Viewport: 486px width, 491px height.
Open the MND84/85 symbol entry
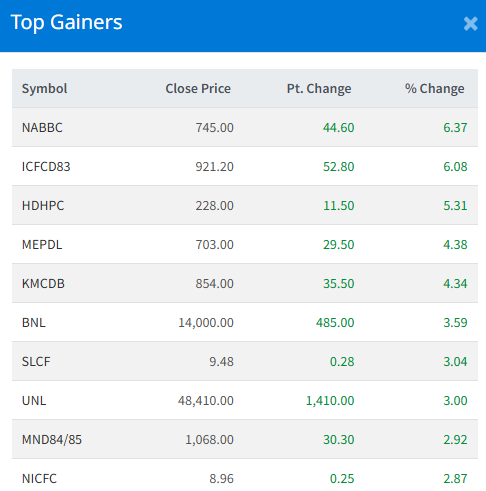click(x=52, y=440)
